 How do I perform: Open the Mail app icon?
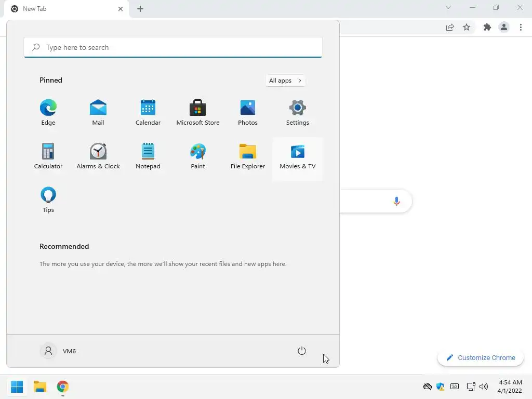click(x=98, y=113)
